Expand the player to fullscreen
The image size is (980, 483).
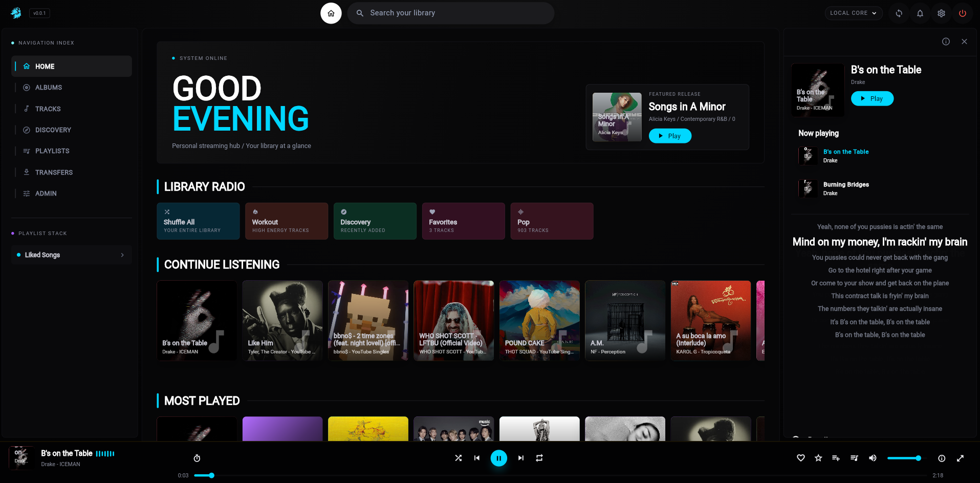960,458
